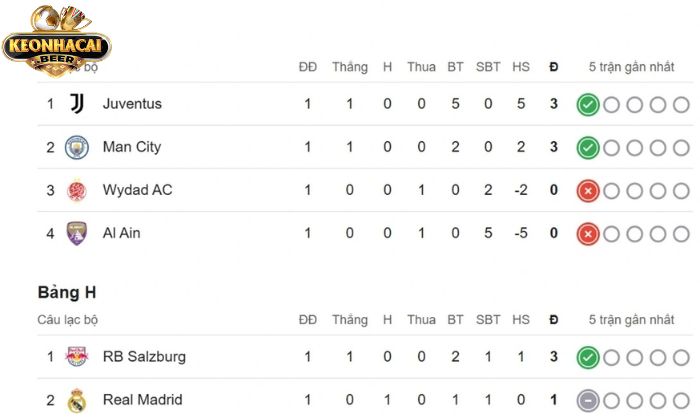Click the bold Đ points column header in Bảng H
Screen dimensions: 700x420
pos(553,320)
